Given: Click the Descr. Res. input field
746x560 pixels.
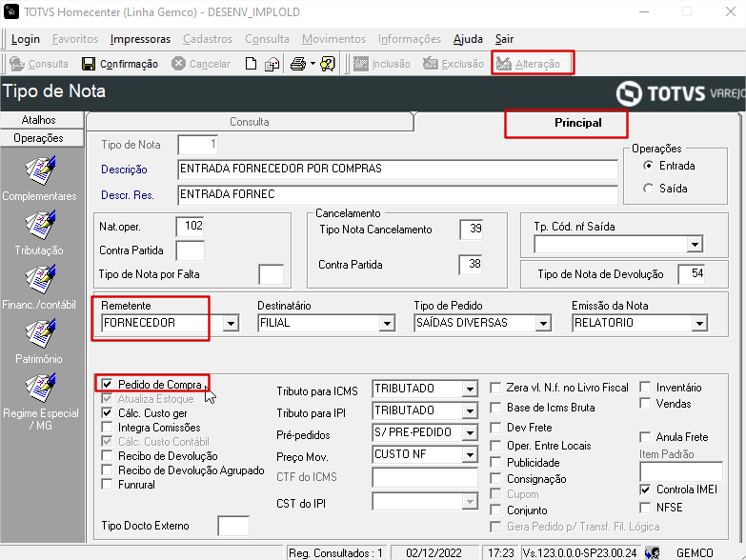Looking at the screenshot, I should pyautogui.click(x=397, y=195).
